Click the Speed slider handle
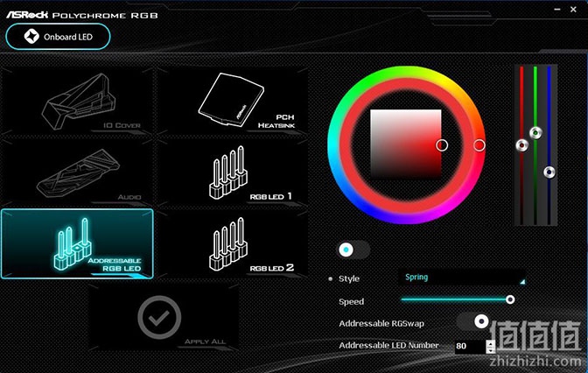The height and width of the screenshot is (373, 588). 510,299
